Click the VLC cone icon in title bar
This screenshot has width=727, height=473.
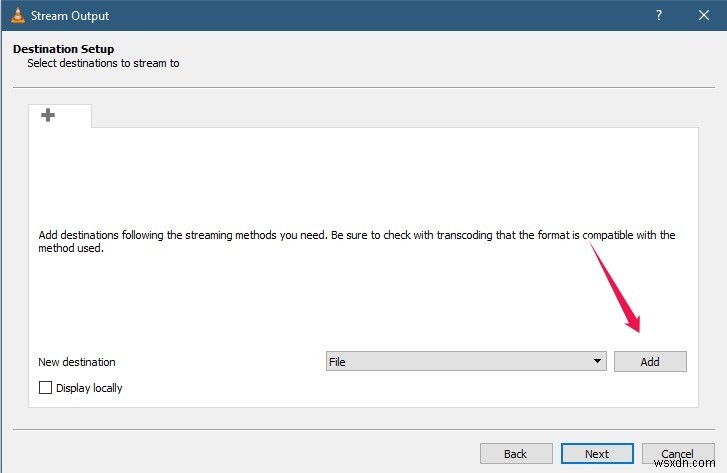pos(16,16)
